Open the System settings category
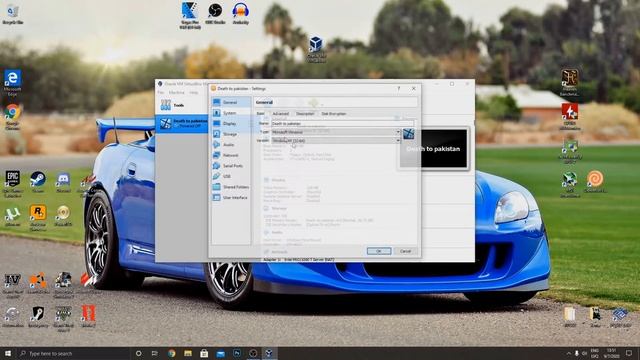640x360 pixels. coord(231,113)
